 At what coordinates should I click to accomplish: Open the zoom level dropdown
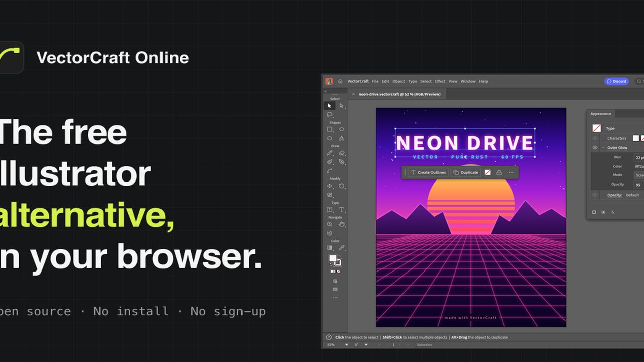[x=346, y=345]
